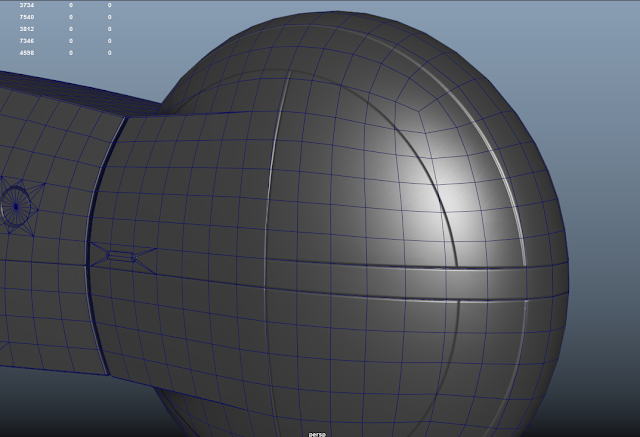The height and width of the screenshot is (437, 640).
Task: Select the circular star-shaped hole on the handle mesh
Action: (x=16, y=206)
